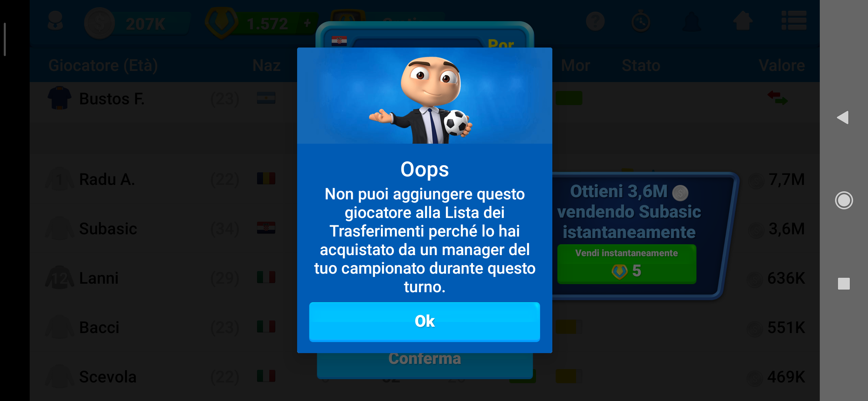Open the notifications bell icon
Screen dimensions: 868x401
coord(692,22)
